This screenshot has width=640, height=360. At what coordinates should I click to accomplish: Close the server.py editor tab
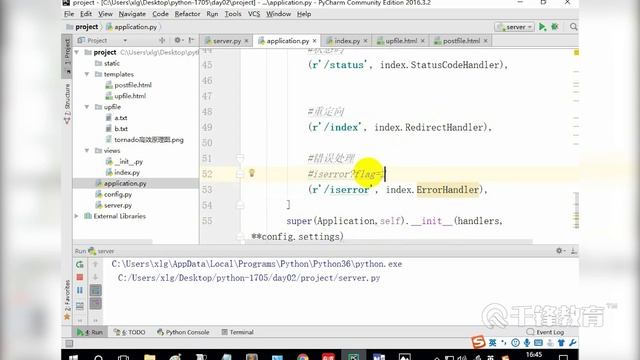[x=247, y=41]
